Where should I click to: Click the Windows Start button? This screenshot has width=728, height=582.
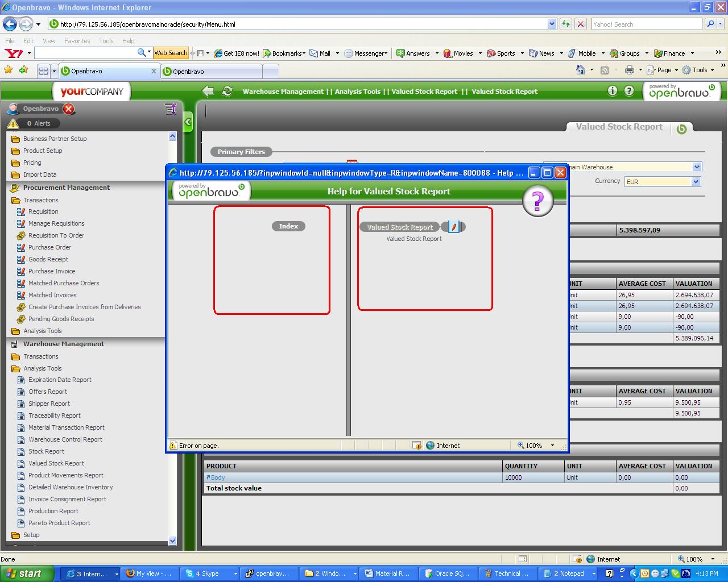coord(27,573)
